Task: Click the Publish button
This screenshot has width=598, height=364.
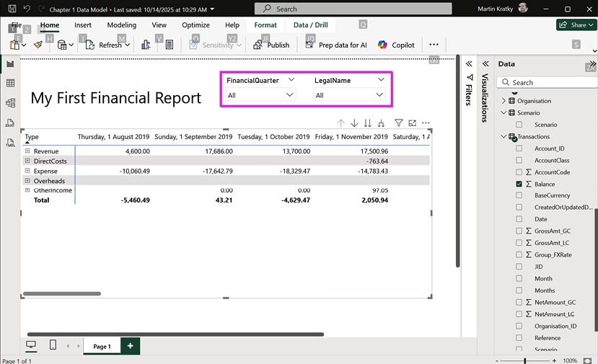Action: click(x=271, y=45)
